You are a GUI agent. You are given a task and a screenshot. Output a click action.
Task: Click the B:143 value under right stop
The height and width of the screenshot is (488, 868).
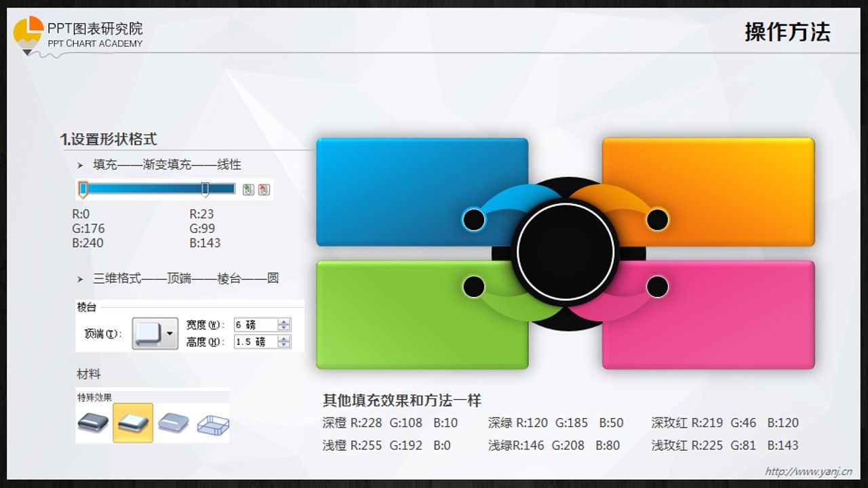point(205,243)
